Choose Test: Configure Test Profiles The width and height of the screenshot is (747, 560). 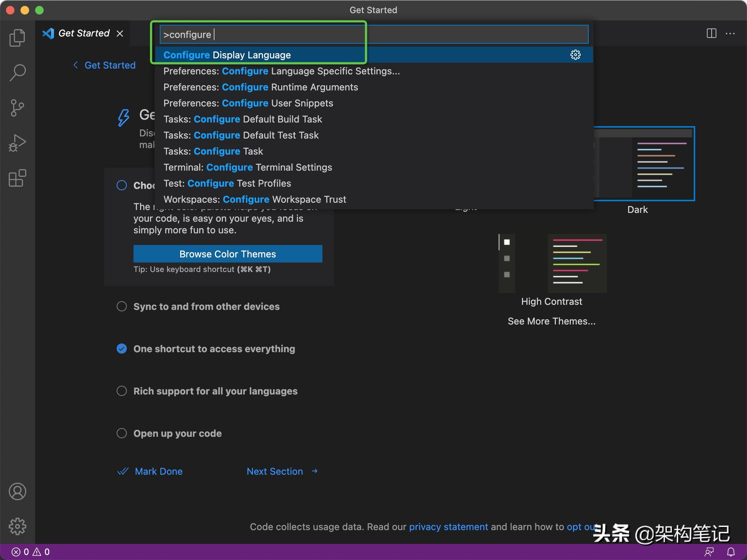(x=374, y=183)
